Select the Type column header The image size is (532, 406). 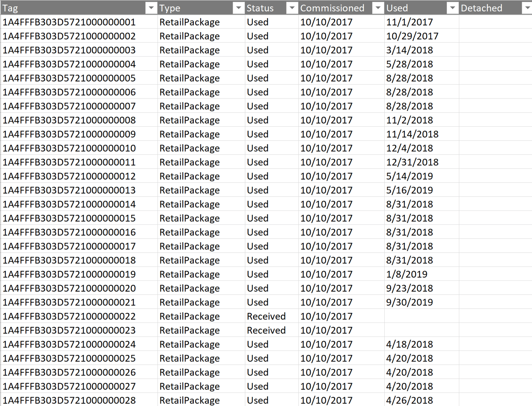click(169, 8)
